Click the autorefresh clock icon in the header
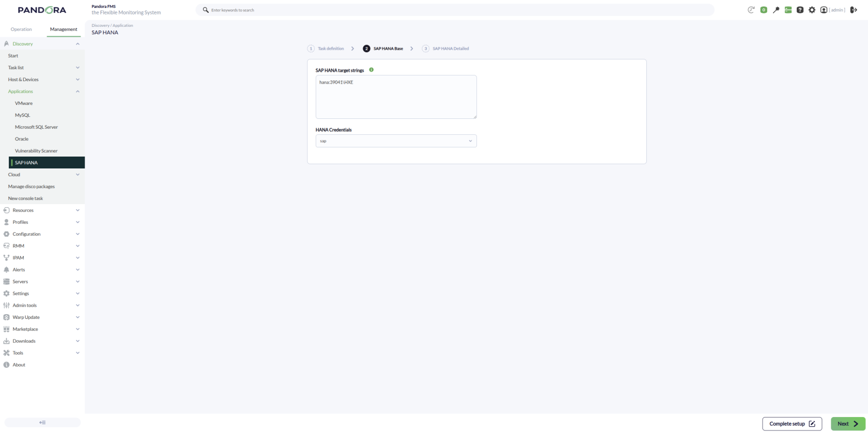This screenshot has width=868, height=433. (x=751, y=10)
